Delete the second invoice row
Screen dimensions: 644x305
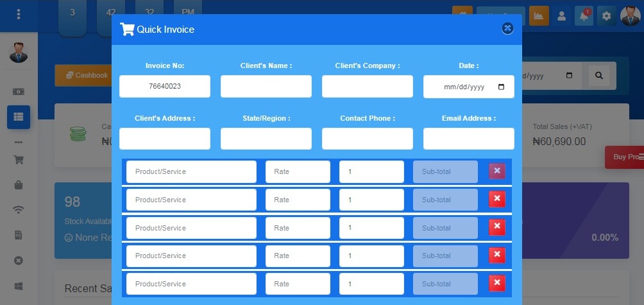[497, 199]
